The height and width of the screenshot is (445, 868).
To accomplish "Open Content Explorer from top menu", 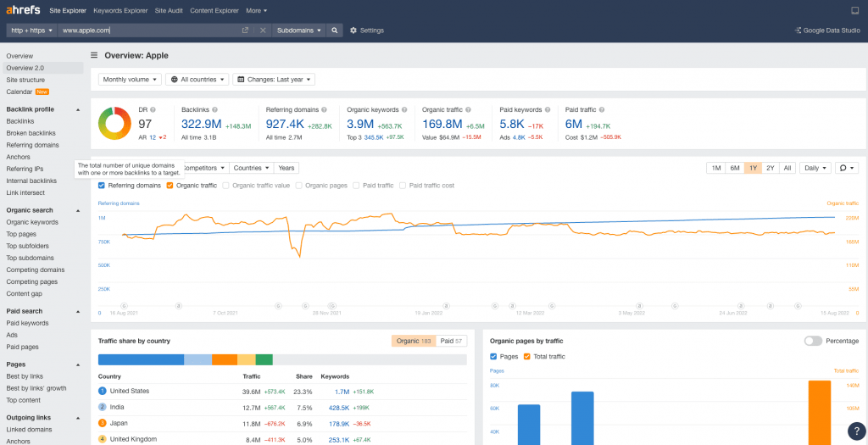I will click(x=214, y=10).
